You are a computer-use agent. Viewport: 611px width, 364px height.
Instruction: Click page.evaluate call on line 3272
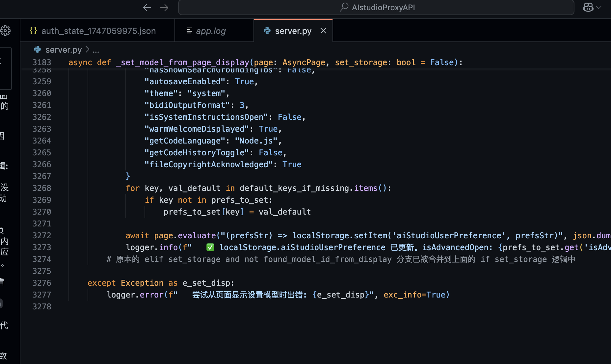pyautogui.click(x=185, y=236)
